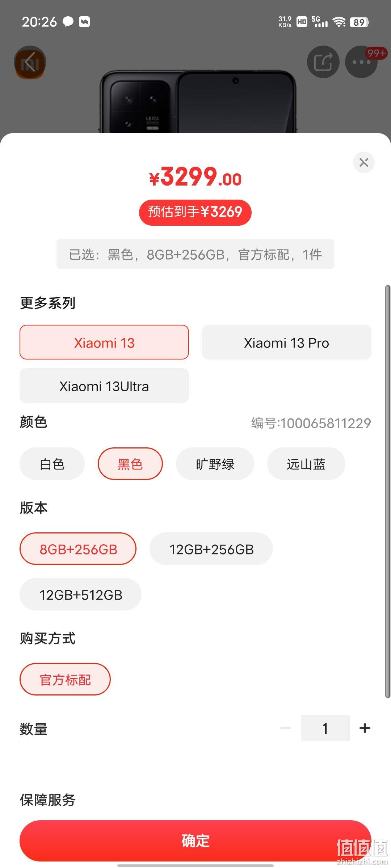Select the 远山蓝 color option
Viewport: 391px width, 868px height.
306,464
